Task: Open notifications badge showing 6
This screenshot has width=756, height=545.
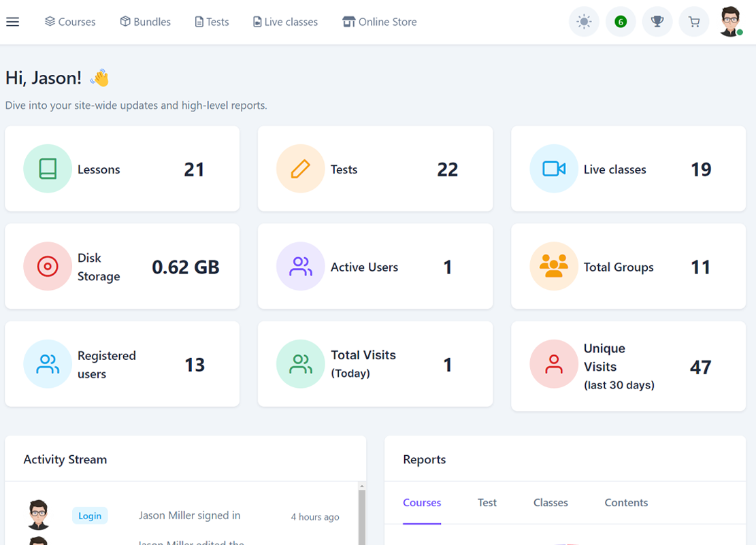Action: click(x=620, y=22)
